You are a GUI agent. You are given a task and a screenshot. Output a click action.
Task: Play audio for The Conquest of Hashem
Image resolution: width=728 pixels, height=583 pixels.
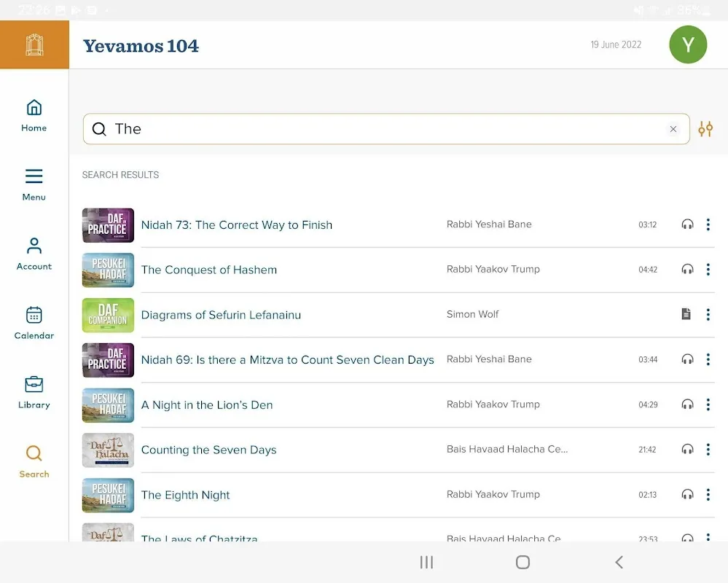coord(686,270)
